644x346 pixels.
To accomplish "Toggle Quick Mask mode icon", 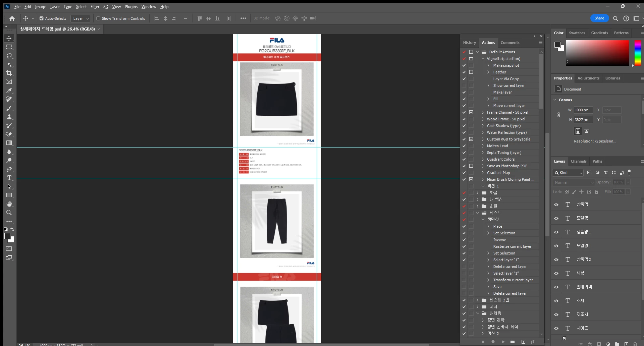I will pos(9,249).
